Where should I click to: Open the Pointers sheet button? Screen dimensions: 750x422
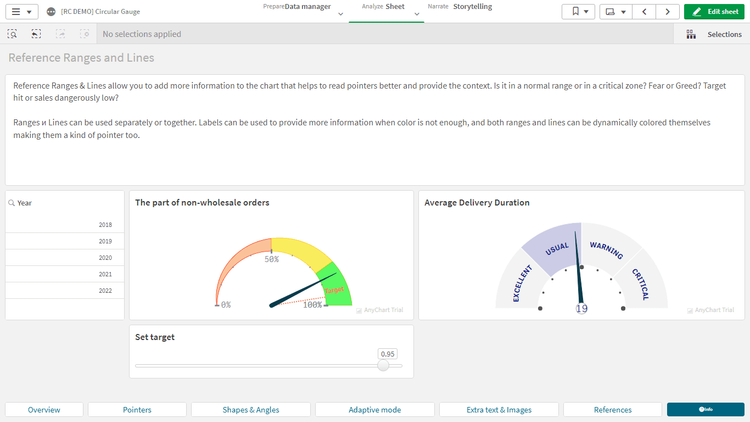coord(137,410)
